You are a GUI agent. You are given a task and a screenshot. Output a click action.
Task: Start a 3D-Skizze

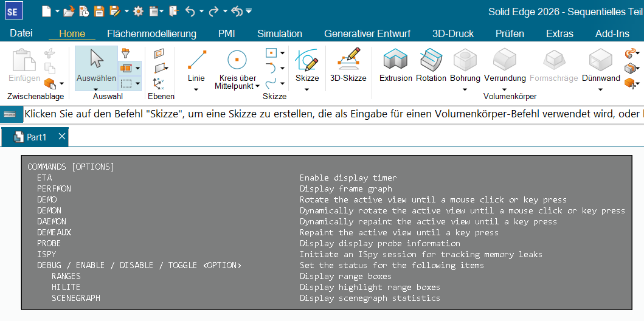[348, 66]
